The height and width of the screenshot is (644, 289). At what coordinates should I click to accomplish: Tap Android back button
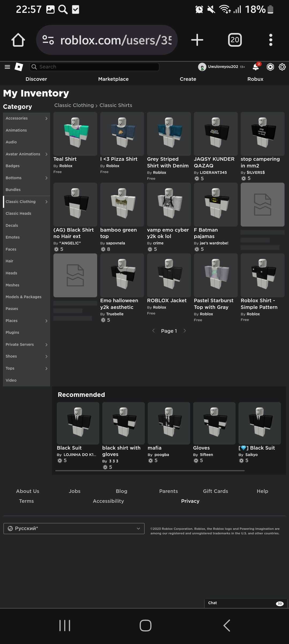click(x=227, y=626)
